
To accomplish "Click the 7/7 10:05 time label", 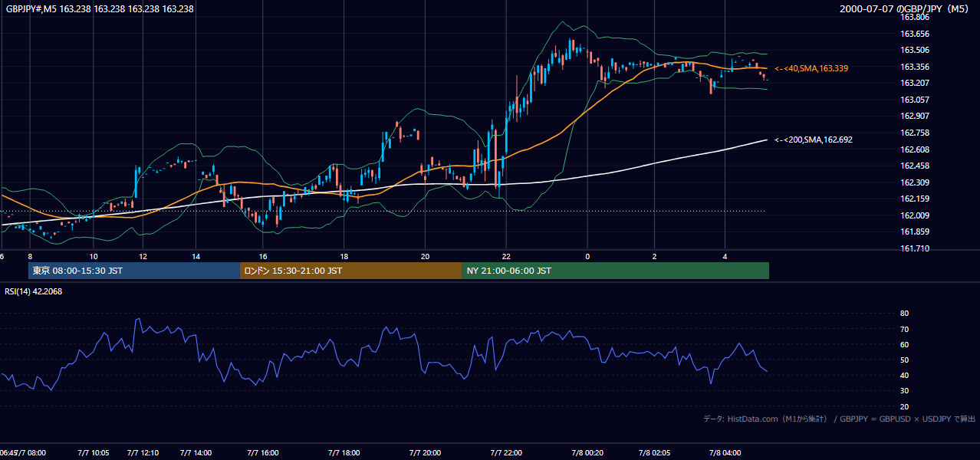I will [x=94, y=452].
